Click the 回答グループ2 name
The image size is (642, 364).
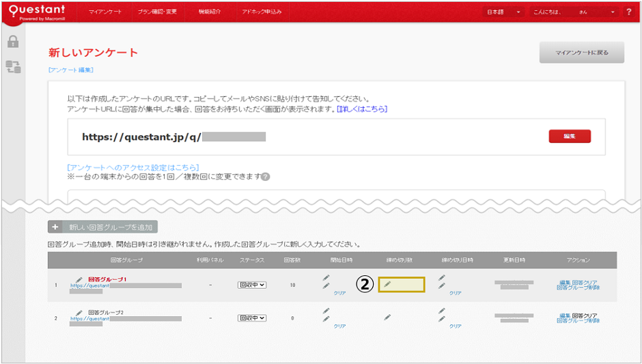click(x=106, y=313)
